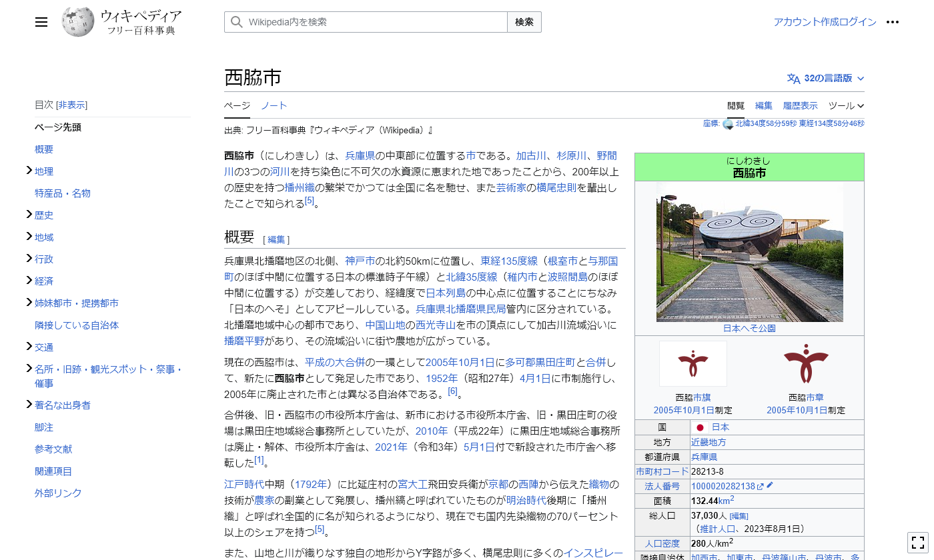Screen dimensions: 934x560
Task: Open the 32の言語版 language dropdown
Action: click(x=826, y=79)
